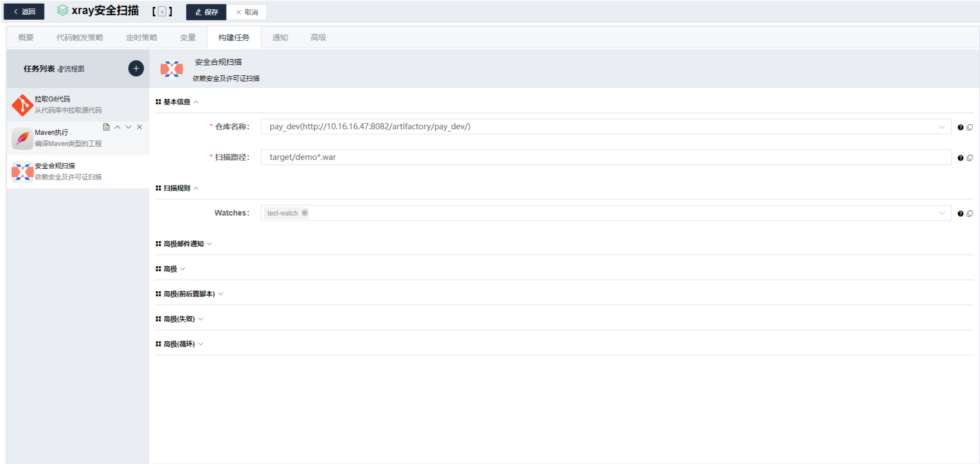This screenshot has width=980, height=464.
Task: Move Maven执行 task up with arrow icon
Action: click(x=117, y=127)
